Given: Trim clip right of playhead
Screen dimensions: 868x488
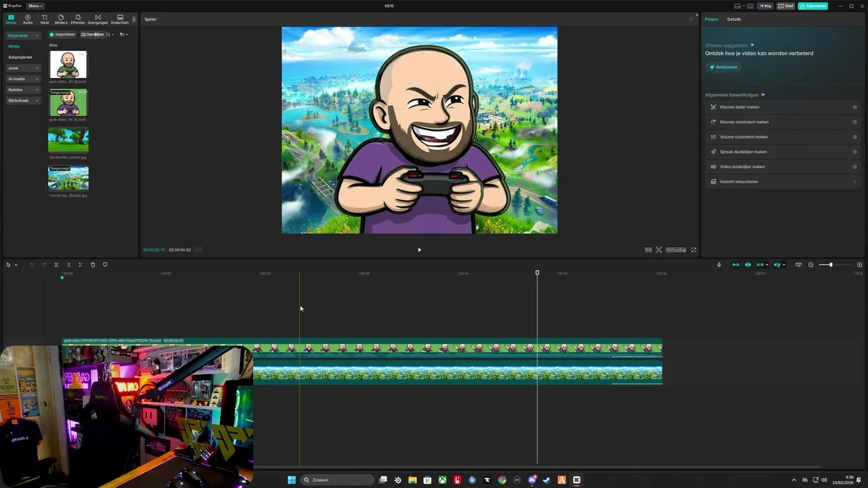Looking at the screenshot, I should [81, 264].
